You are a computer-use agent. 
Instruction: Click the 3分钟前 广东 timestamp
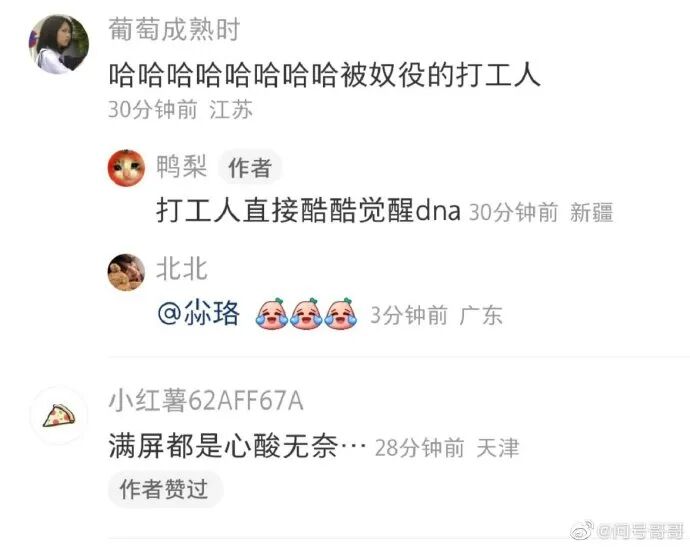pos(436,315)
